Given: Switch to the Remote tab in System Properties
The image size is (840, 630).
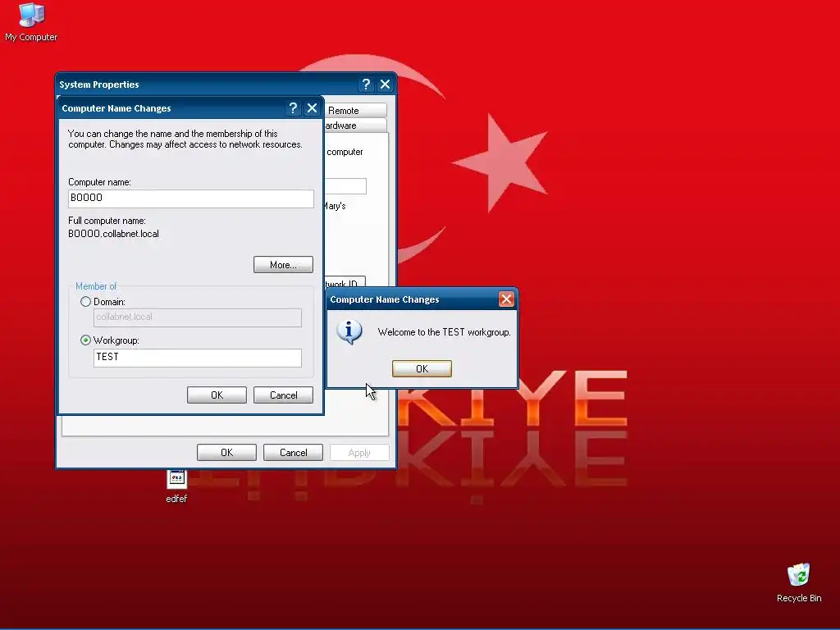Looking at the screenshot, I should (354, 111).
